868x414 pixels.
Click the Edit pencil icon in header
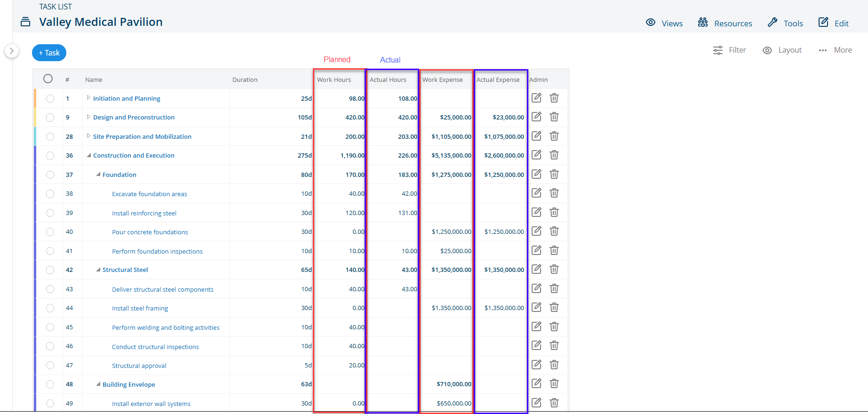pyautogui.click(x=823, y=22)
